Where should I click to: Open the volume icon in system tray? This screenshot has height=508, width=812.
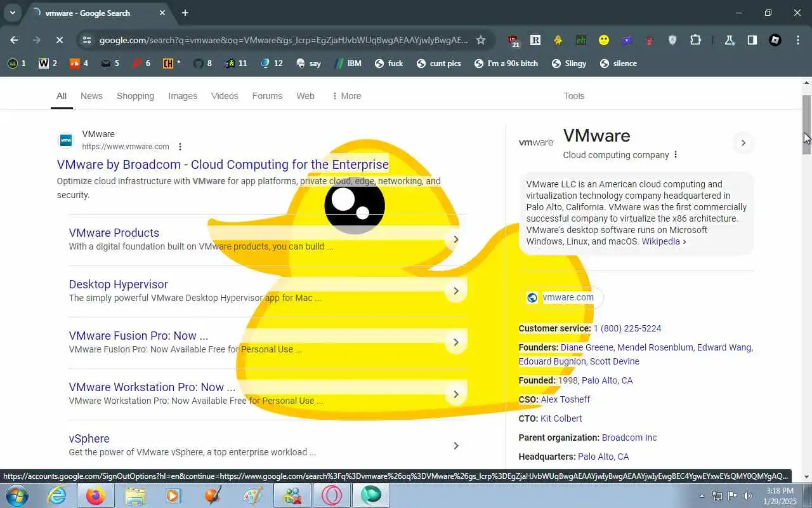coord(747,496)
